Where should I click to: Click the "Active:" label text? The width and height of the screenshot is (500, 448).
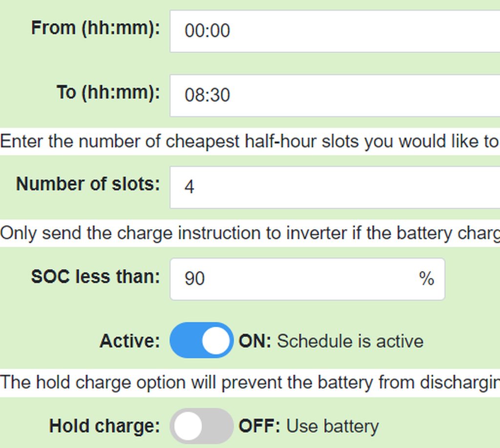point(130,341)
